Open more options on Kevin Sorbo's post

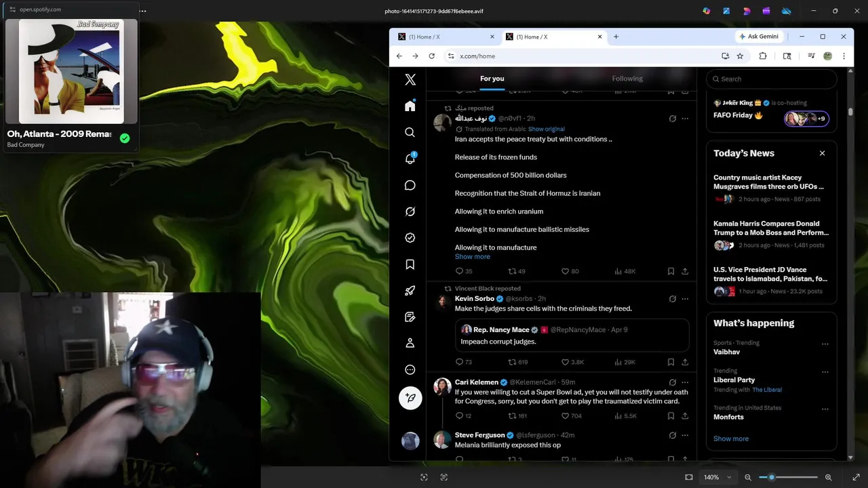[x=685, y=299]
